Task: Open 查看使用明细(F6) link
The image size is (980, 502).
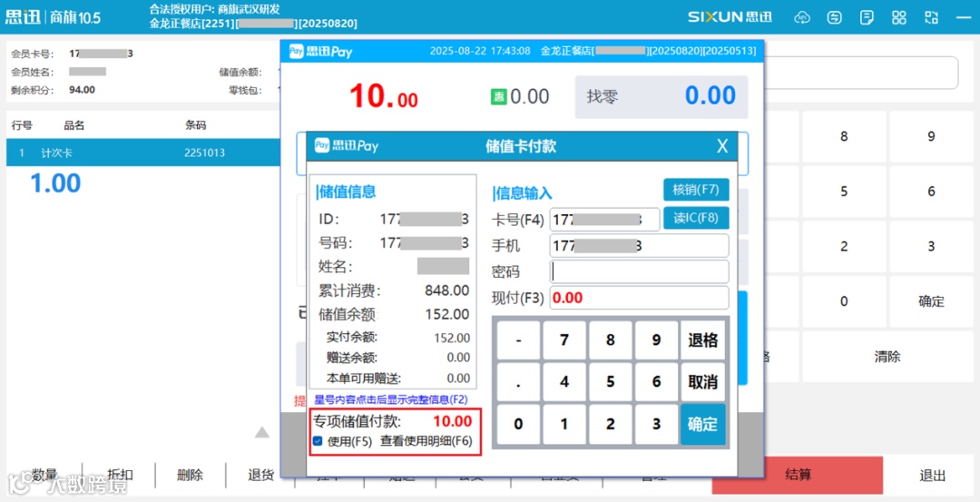Action: click(x=426, y=441)
